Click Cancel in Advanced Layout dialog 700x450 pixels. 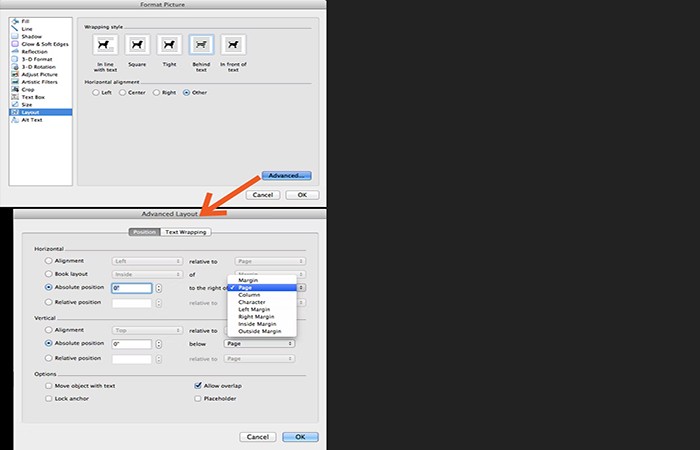pyautogui.click(x=258, y=437)
